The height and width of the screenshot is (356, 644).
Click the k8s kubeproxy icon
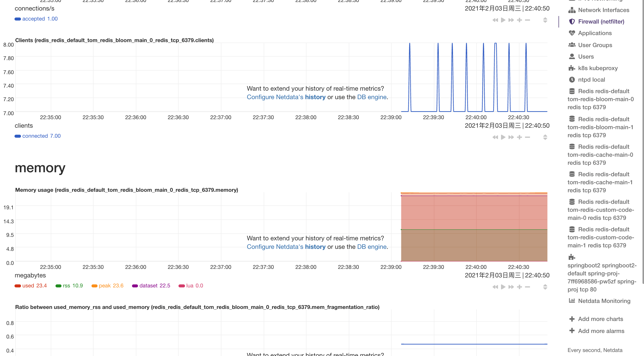click(x=572, y=68)
